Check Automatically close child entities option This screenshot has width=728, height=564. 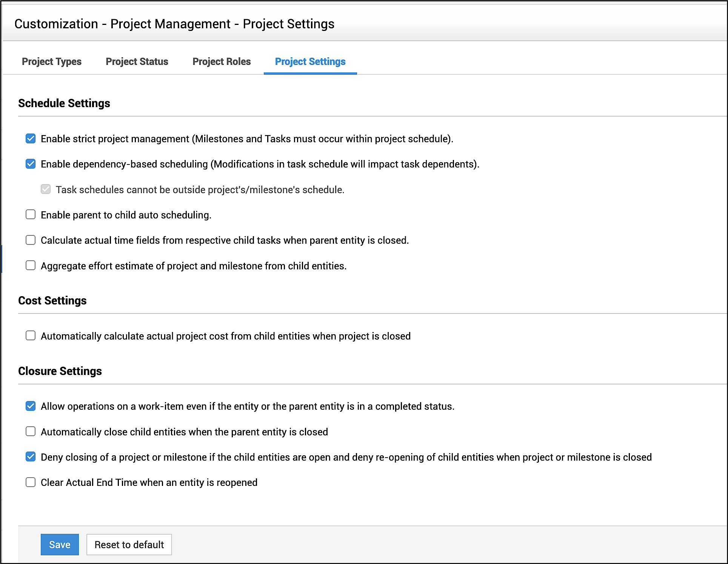[31, 431]
